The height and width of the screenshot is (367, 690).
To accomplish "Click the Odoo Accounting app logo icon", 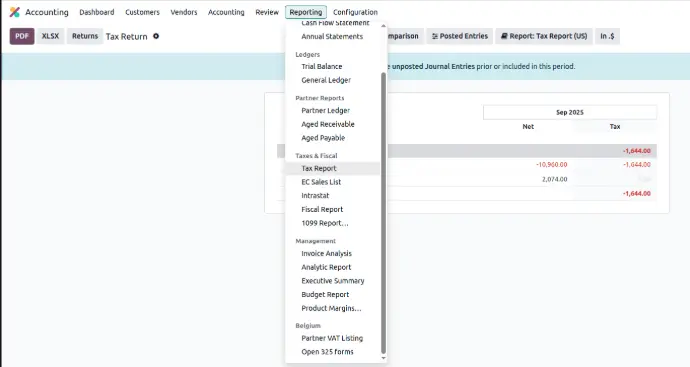I will click(x=15, y=12).
